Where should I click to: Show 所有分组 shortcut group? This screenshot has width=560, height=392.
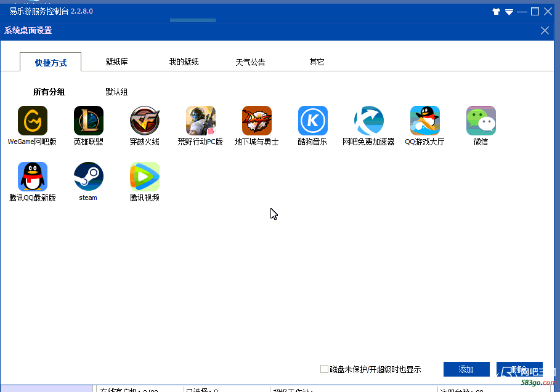pos(49,92)
